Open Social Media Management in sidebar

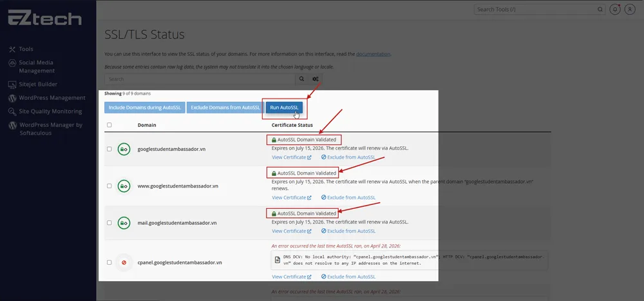(37, 66)
